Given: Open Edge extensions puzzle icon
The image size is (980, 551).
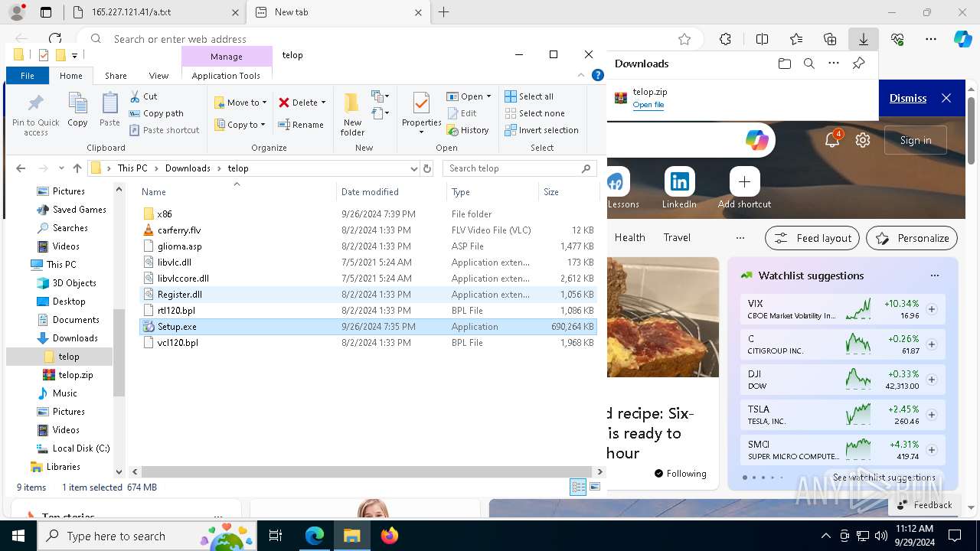Looking at the screenshot, I should [725, 39].
